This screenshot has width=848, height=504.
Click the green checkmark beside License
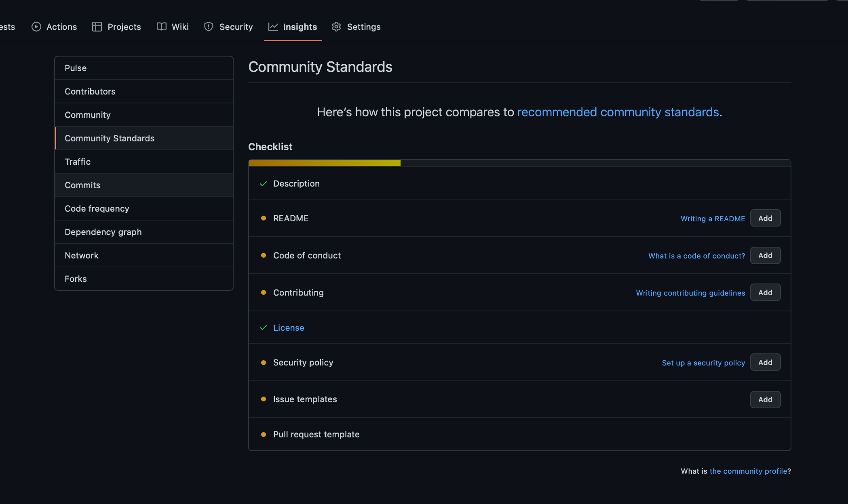click(264, 328)
